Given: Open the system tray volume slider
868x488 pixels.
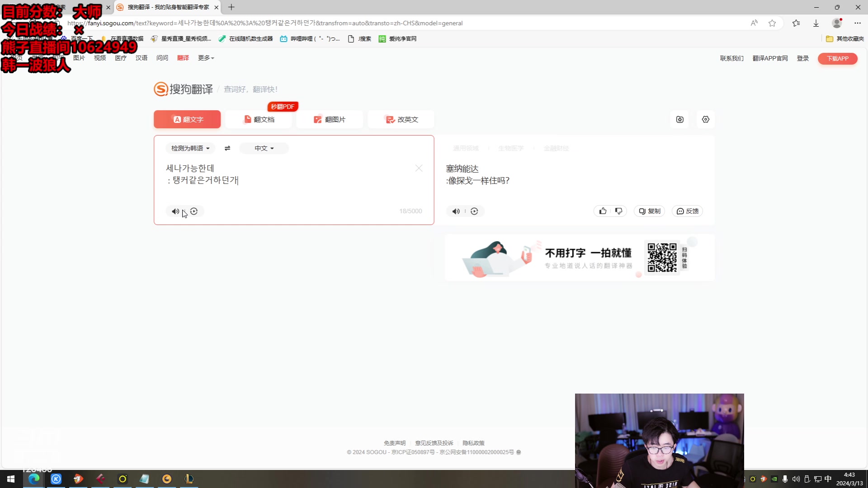Looking at the screenshot, I should coord(796,479).
